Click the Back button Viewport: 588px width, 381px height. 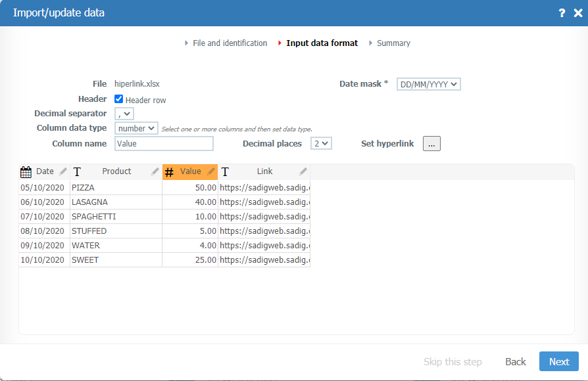coord(515,362)
